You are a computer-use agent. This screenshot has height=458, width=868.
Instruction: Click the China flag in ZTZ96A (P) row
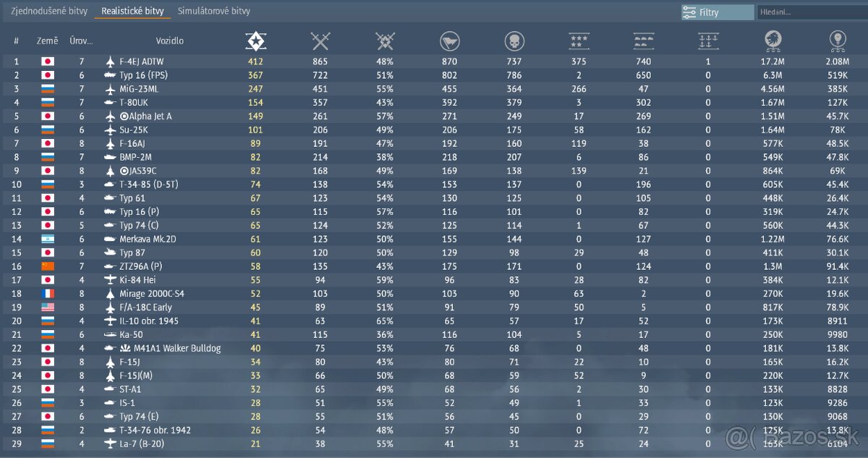(48, 266)
